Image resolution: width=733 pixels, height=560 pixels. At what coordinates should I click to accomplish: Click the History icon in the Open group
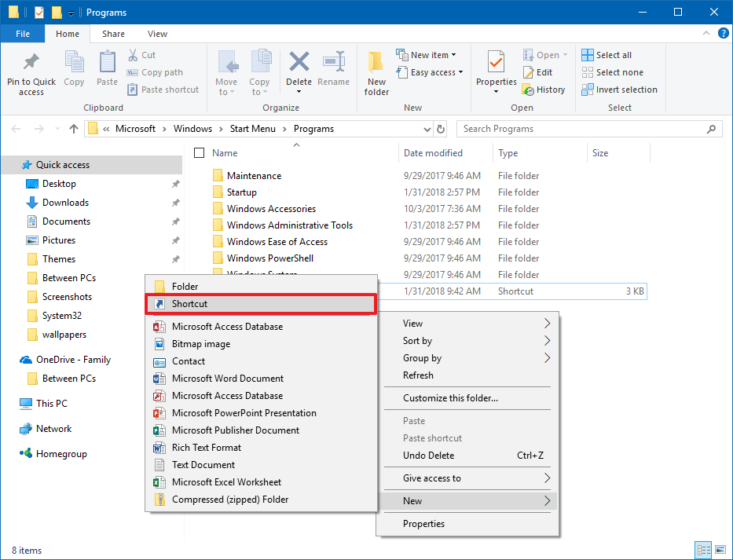[544, 89]
